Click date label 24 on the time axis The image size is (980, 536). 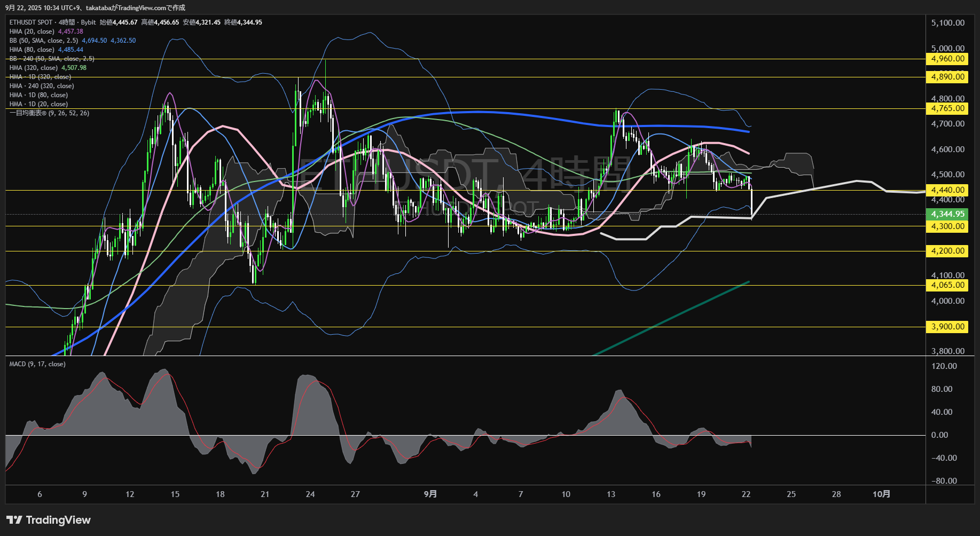click(310, 494)
